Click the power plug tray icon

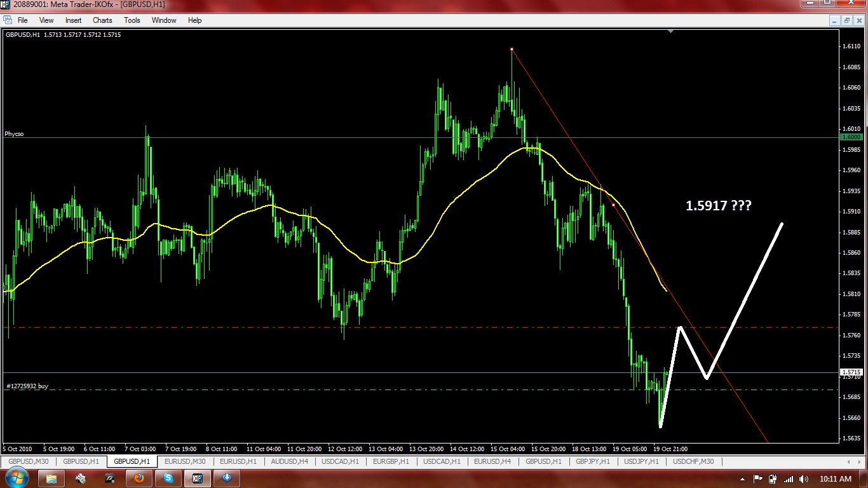point(773,478)
